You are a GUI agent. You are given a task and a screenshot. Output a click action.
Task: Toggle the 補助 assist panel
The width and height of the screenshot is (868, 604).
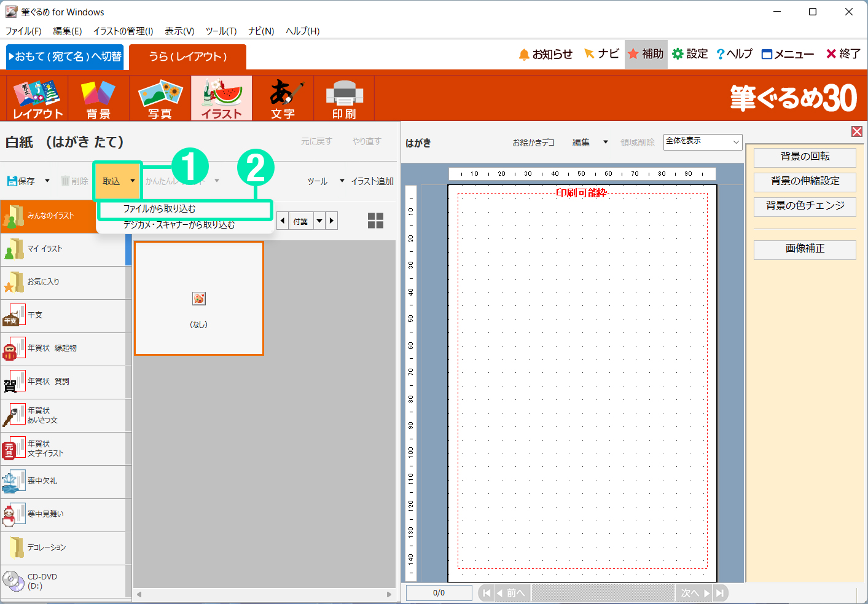point(646,54)
